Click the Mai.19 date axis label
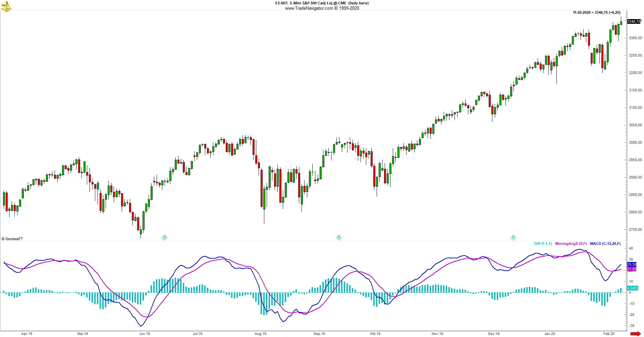The height and width of the screenshot is (337, 644). (83, 334)
